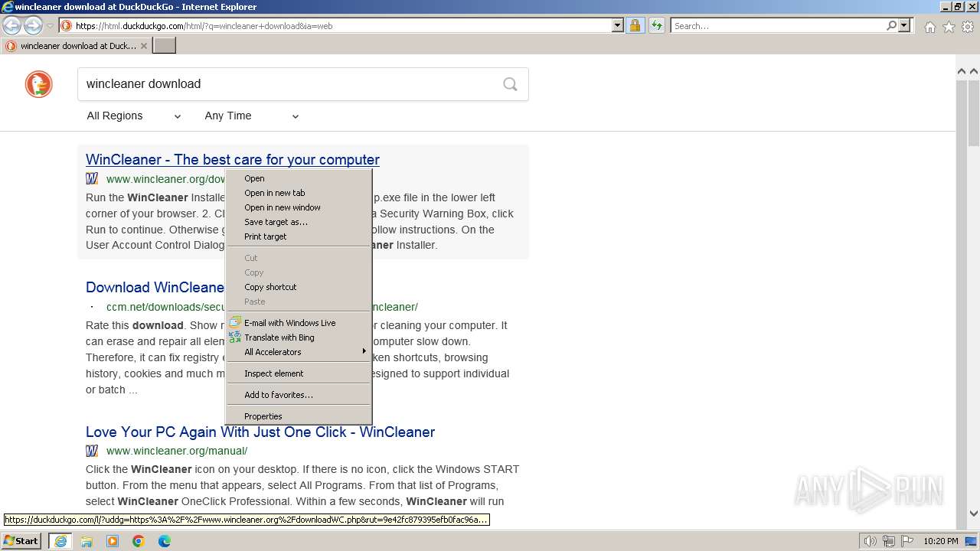Viewport: 980px width, 551px height.
Task: Click the IE Search... input box
Action: click(x=777, y=26)
